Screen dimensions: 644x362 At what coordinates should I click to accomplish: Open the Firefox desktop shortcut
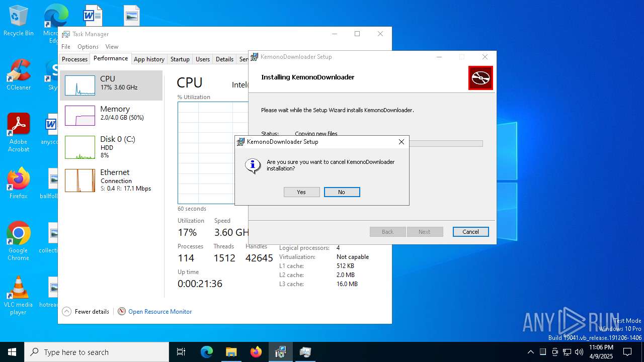click(19, 184)
